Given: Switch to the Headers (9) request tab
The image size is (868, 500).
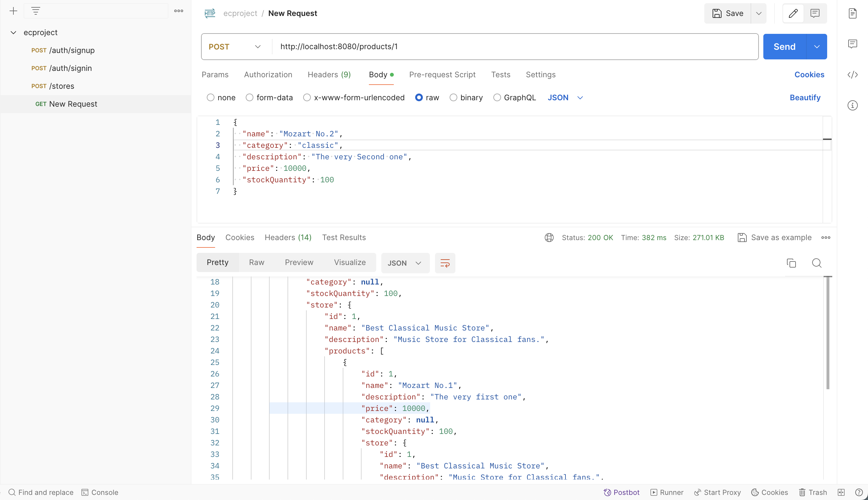Looking at the screenshot, I should click(x=329, y=74).
